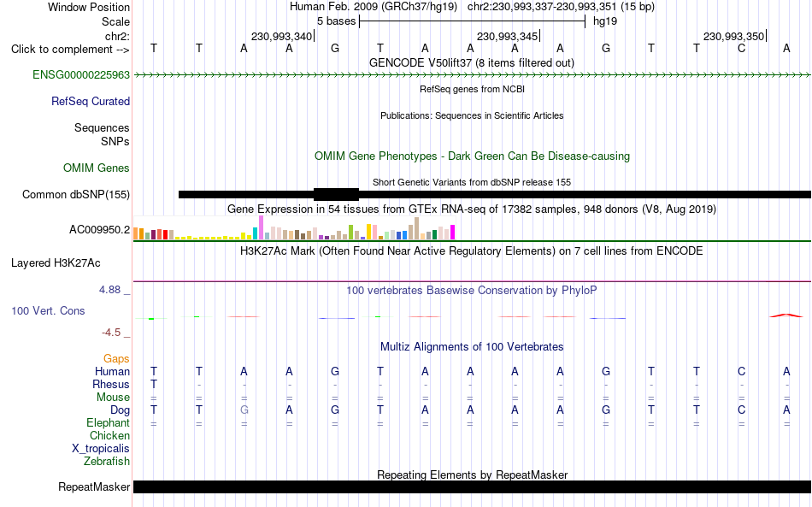The height and width of the screenshot is (507, 812).
Task: Click the Scale label
Action: (x=115, y=21)
